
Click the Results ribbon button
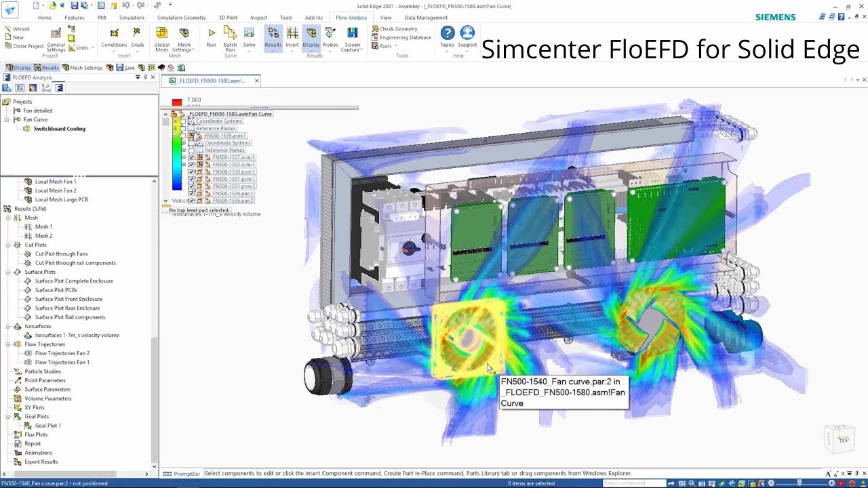tap(273, 37)
